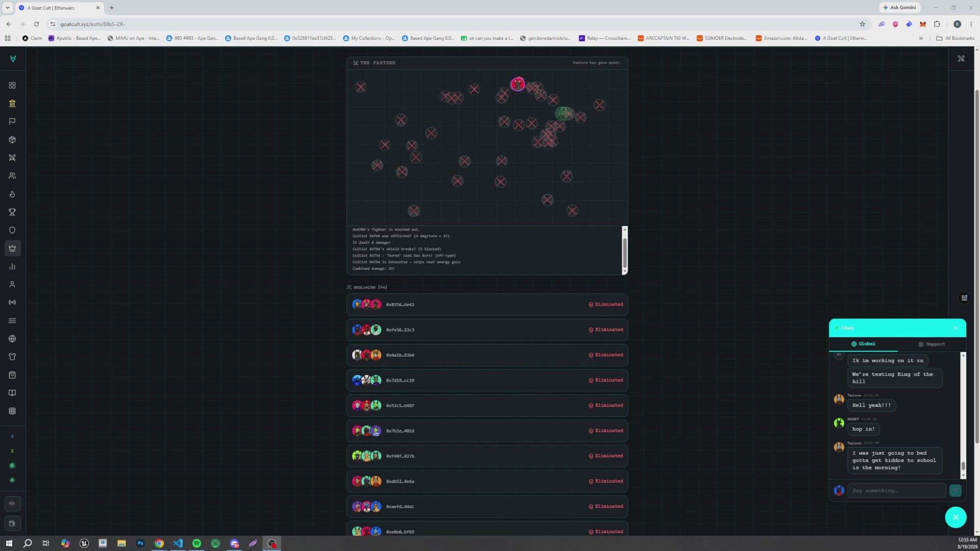Click the crossed swords sidebar icon

(12, 158)
